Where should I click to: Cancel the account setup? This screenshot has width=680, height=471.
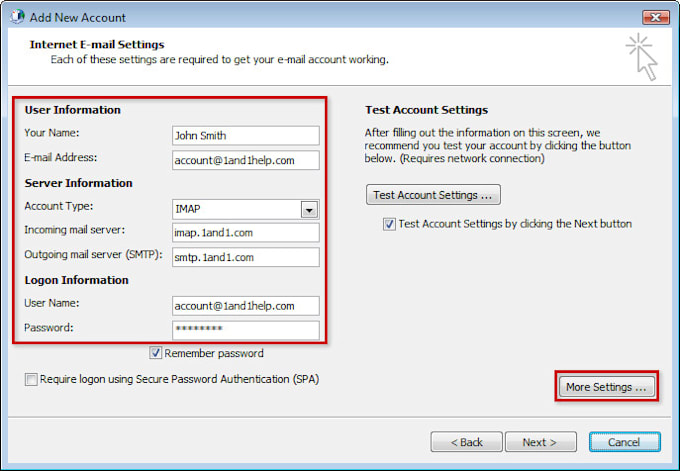pos(624,442)
